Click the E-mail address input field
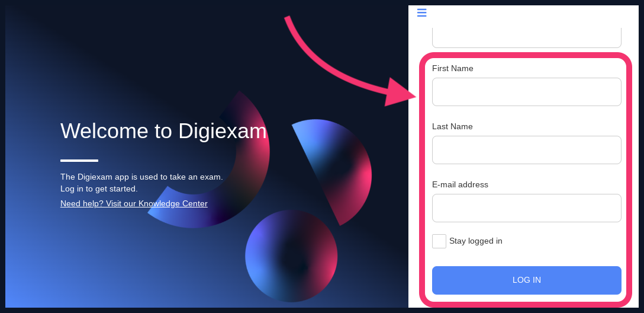644x313 pixels. [527, 207]
